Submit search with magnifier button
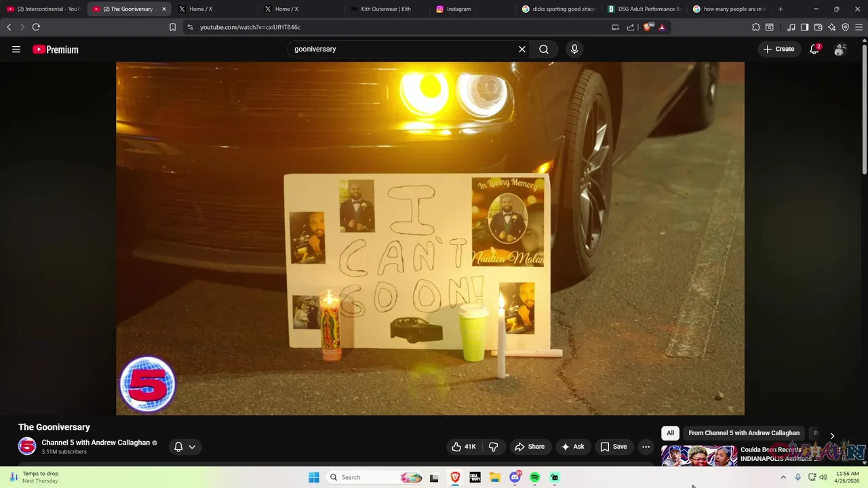Screen dimensions: 868x488 (544, 49)
